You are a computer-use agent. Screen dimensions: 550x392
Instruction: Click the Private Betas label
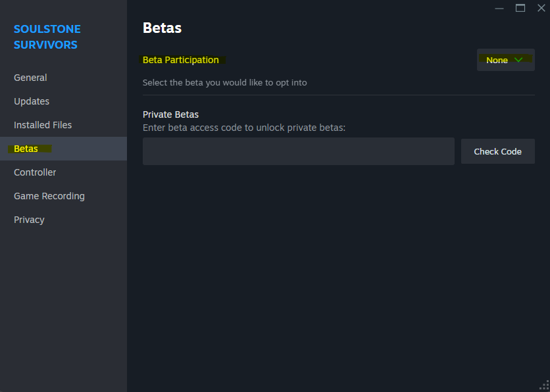click(x=170, y=114)
